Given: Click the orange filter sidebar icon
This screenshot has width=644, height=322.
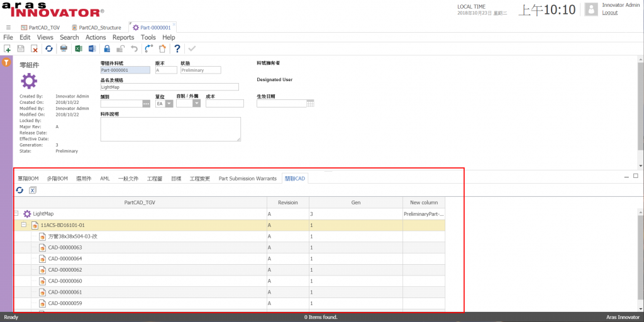Looking at the screenshot, I should click(x=6, y=63).
